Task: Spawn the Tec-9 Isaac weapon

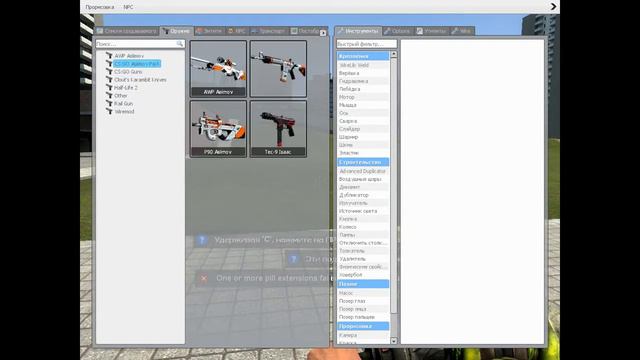Action: pos(278,129)
